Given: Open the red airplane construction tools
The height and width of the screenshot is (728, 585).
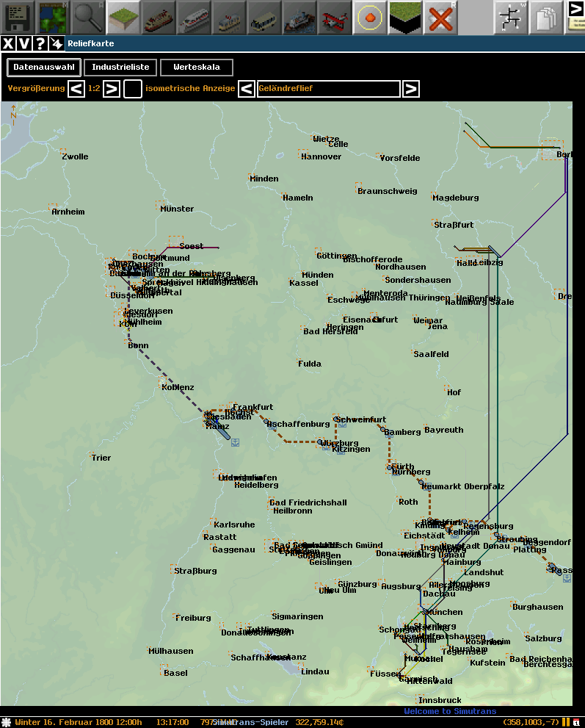Looking at the screenshot, I should 335,17.
